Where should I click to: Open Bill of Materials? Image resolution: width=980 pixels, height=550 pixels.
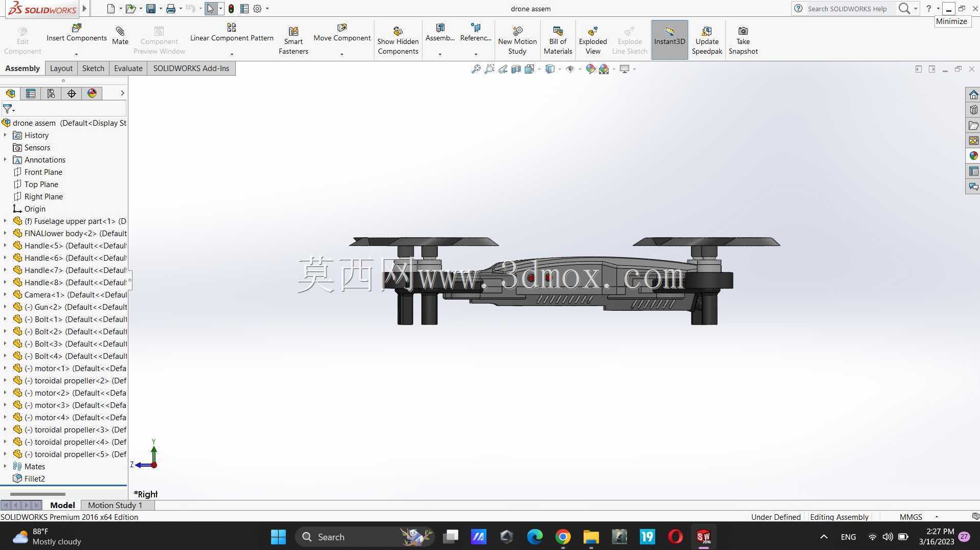point(558,41)
